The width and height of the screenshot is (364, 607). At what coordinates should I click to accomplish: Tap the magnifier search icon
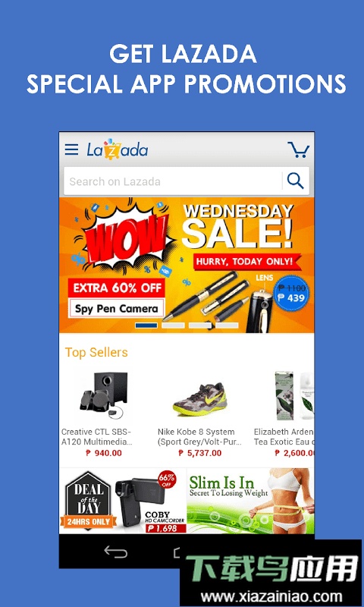296,181
